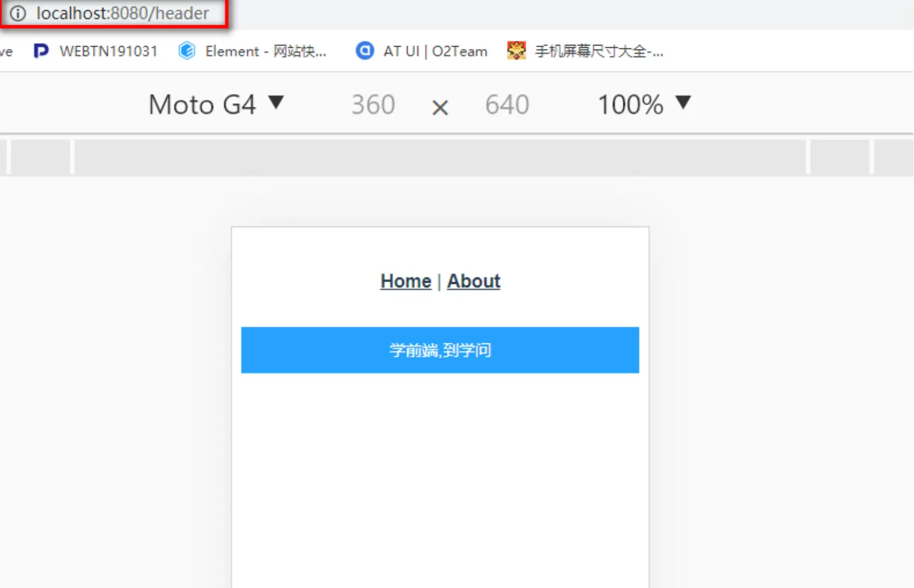The width and height of the screenshot is (914, 588).
Task: Click the left narrow breakpoint bar segment
Action: 40,157
